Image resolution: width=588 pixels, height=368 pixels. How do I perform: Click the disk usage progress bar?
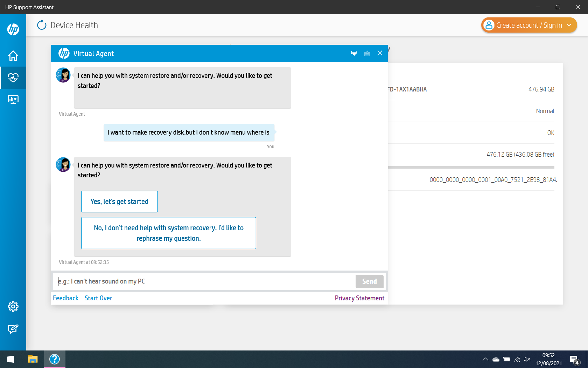pyautogui.click(x=471, y=168)
